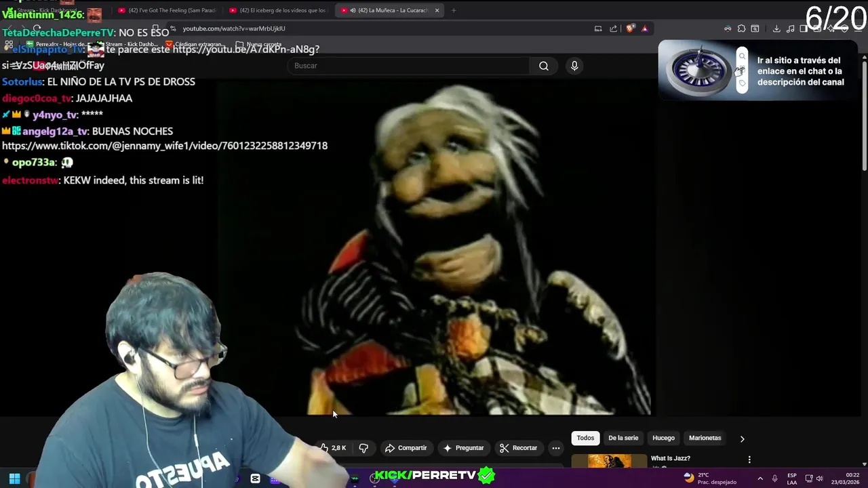This screenshot has width=868, height=488.
Task: Click the puppet video player
Action: [x=434, y=247]
